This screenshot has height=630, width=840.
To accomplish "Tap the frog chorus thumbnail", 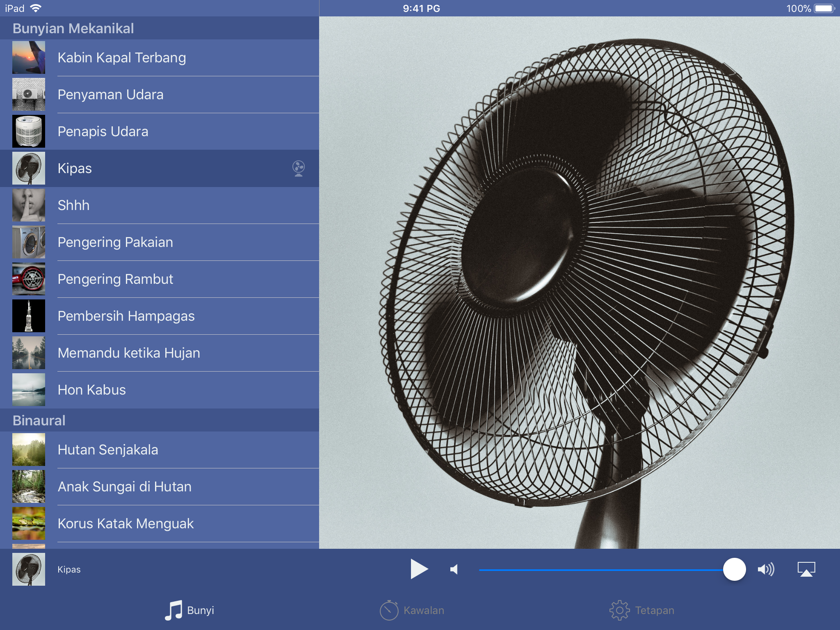I will click(29, 523).
